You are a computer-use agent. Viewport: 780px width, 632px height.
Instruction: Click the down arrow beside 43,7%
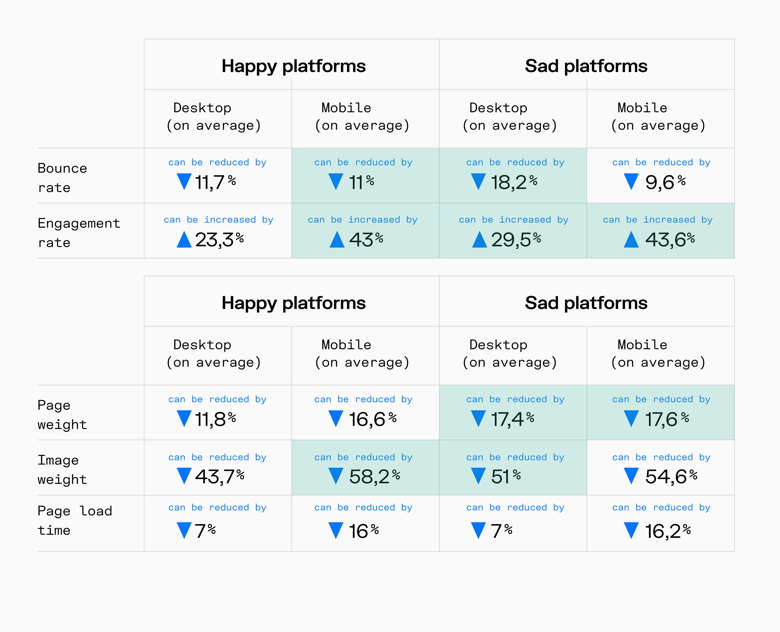184,476
